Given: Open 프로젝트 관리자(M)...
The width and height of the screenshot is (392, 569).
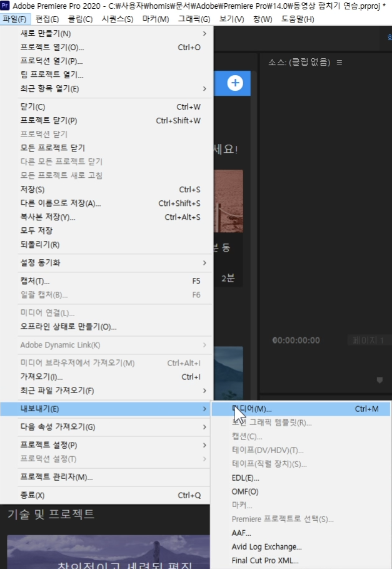Looking at the screenshot, I should 105,477.
